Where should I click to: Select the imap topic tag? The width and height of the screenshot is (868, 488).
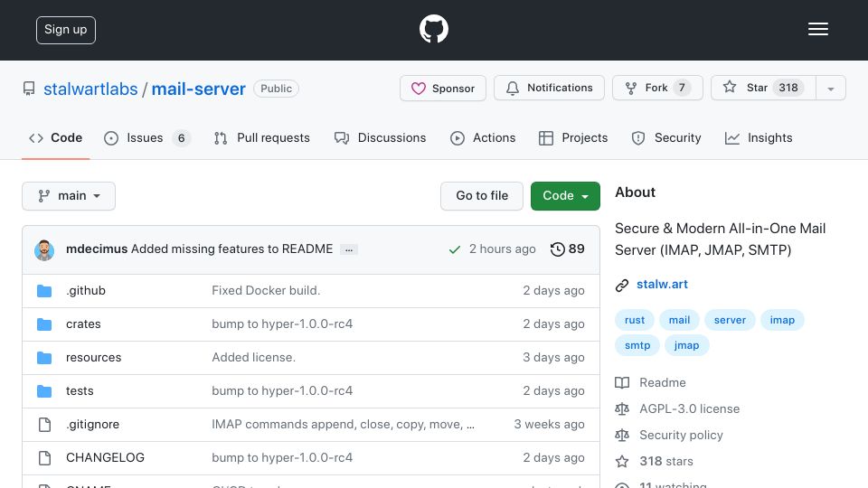[x=782, y=320]
